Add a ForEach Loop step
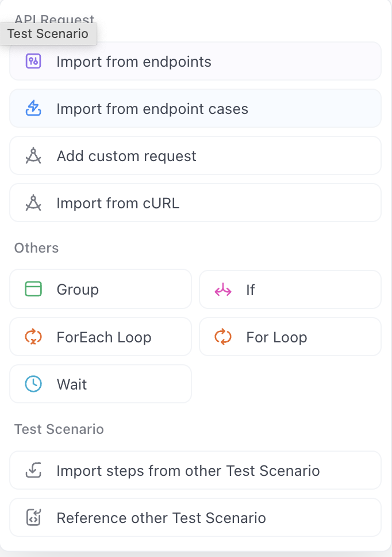 pos(103,337)
